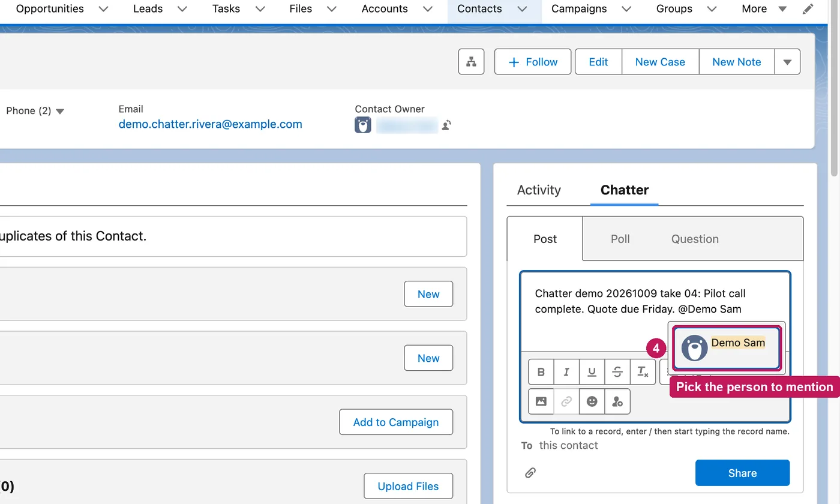Image resolution: width=840 pixels, height=504 pixels.
Task: Expand the Opportunities nav chevron
Action: (103, 9)
